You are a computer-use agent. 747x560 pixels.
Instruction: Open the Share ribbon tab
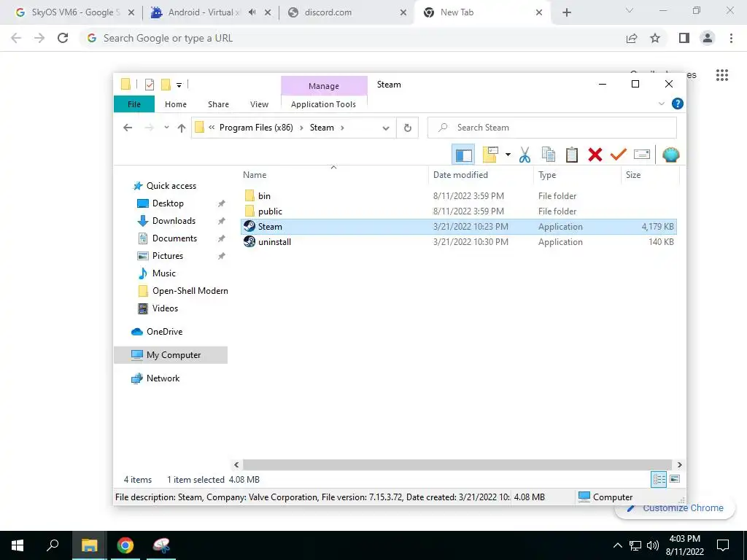tap(218, 104)
